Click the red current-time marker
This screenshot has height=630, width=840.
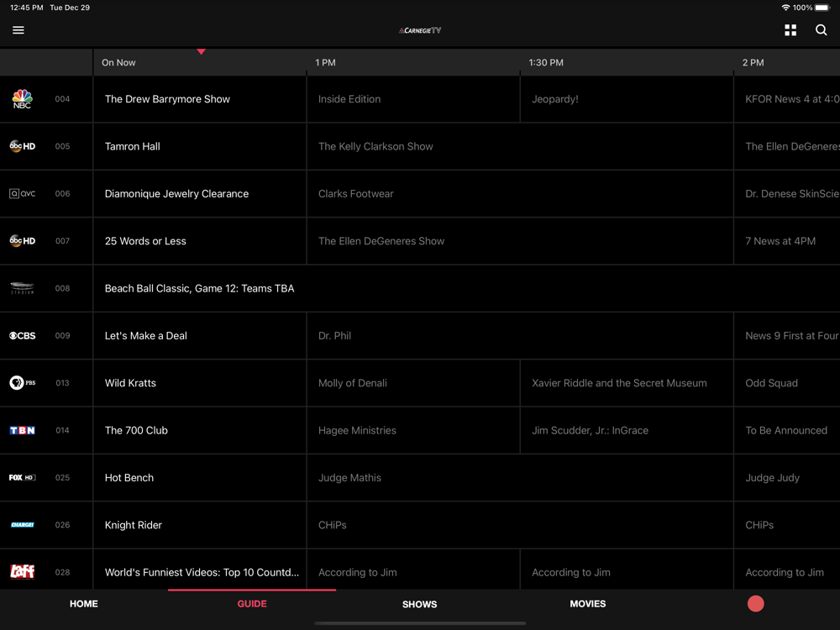[201, 51]
